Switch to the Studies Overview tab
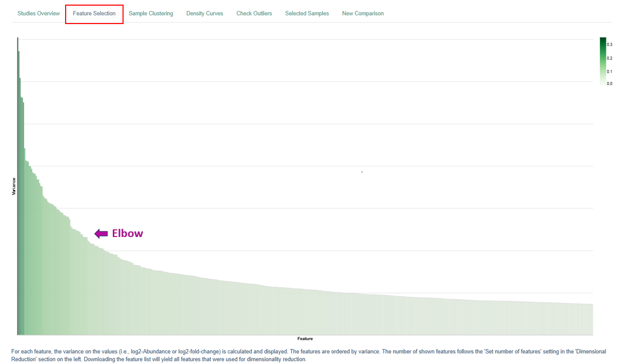Viewport: 628px width, 364px height. (38, 13)
